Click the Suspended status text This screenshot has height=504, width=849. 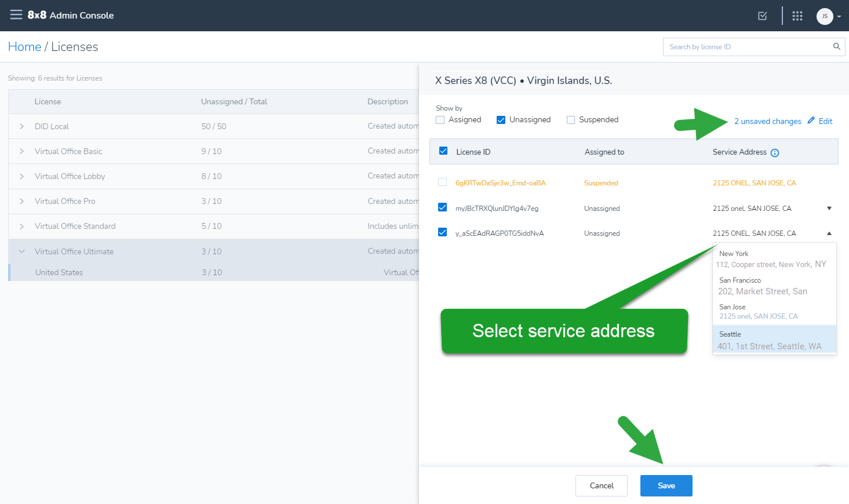(x=601, y=182)
